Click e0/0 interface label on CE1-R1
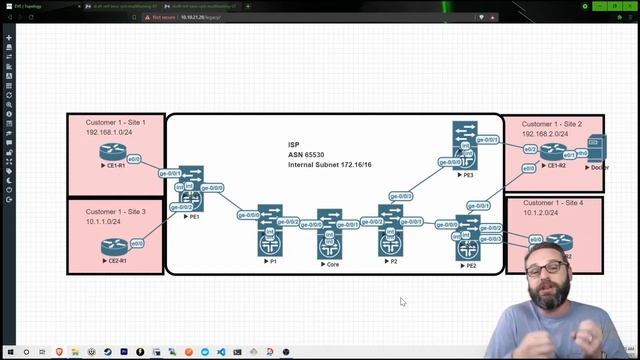 pos(134,159)
